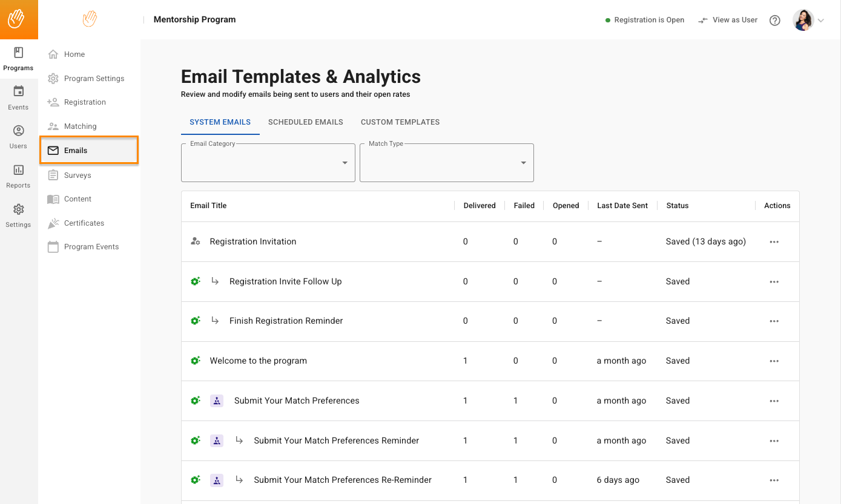This screenshot has height=504, width=841.
Task: Switch to the Scheduled Emails tab
Action: 305,122
